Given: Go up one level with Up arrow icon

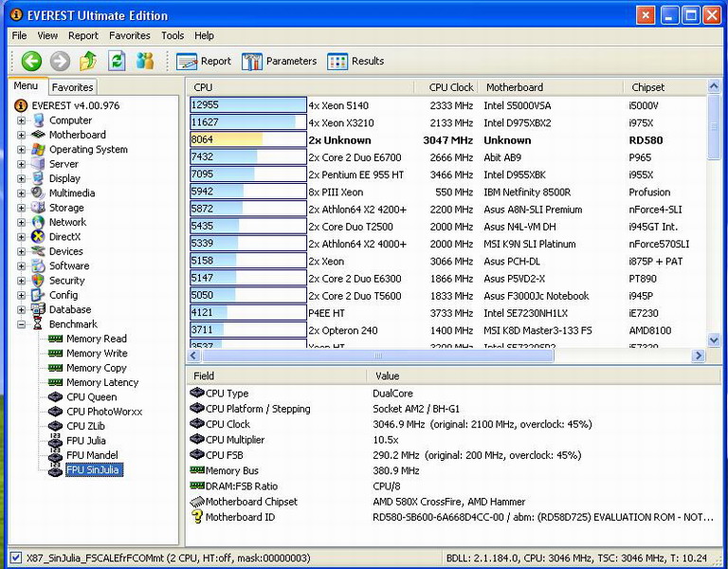Looking at the screenshot, I should click(88, 61).
